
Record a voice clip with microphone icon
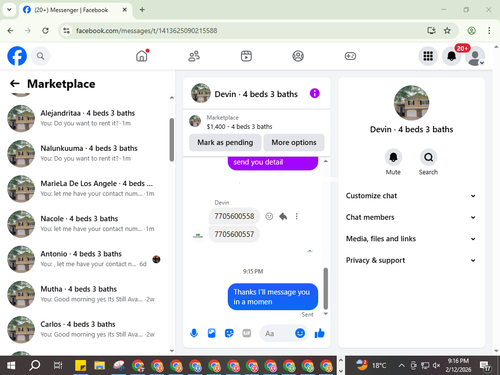click(194, 333)
